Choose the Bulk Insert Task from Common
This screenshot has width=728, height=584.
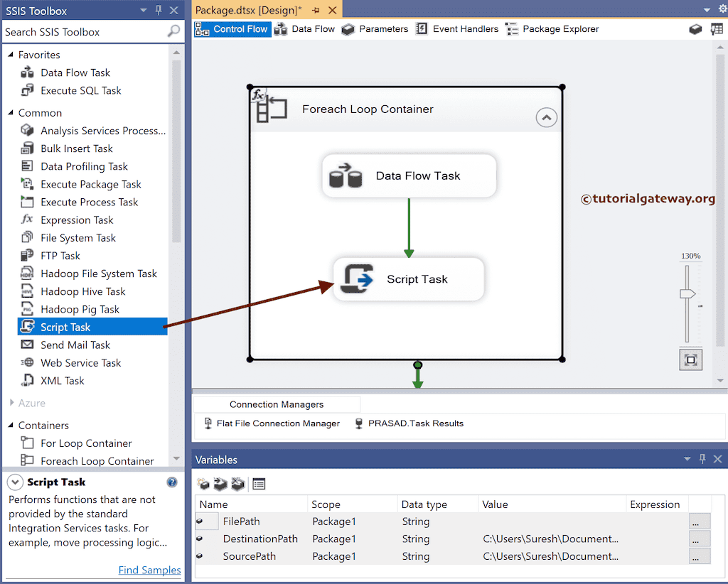pos(75,148)
